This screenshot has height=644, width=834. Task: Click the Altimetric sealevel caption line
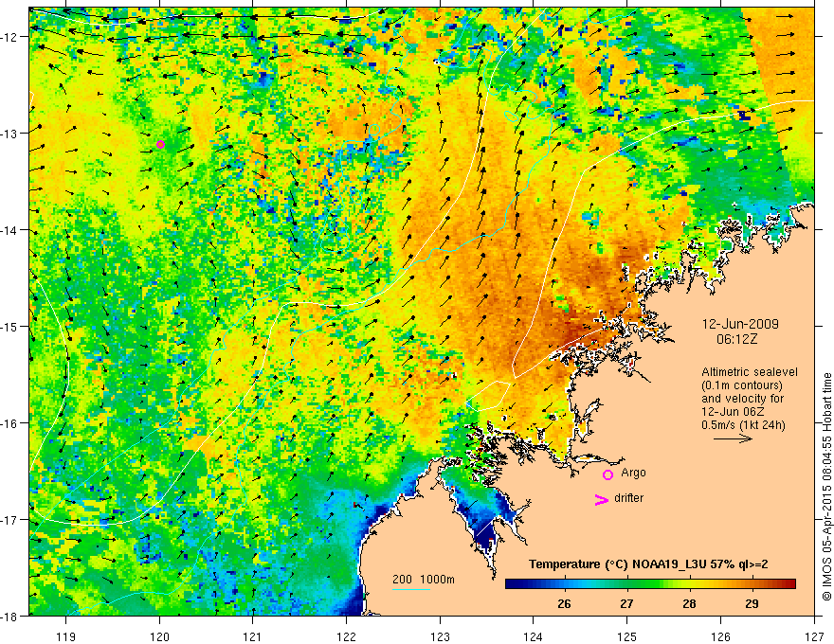750,372
